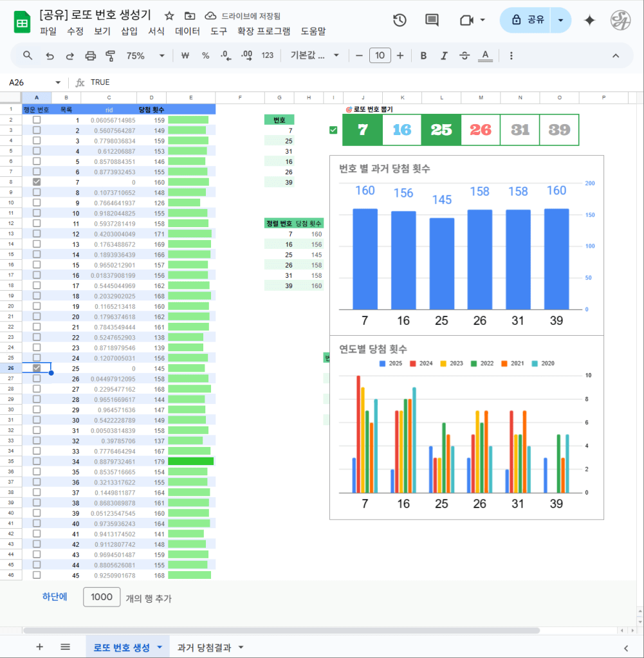Click the row count input field showing 1000
Viewport: 644px width, 658px height.
click(x=102, y=597)
